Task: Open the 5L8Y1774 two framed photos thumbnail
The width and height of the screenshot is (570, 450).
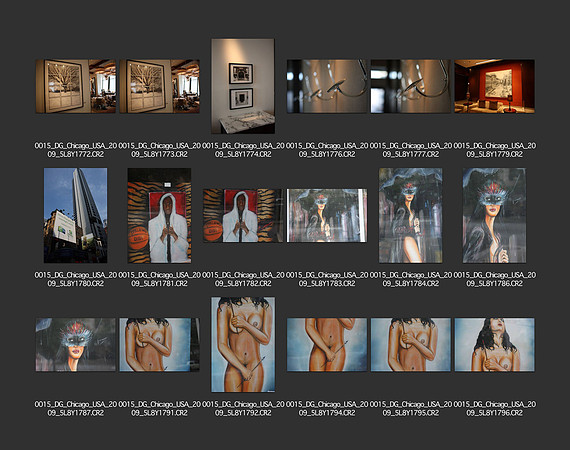Action: pos(243,86)
